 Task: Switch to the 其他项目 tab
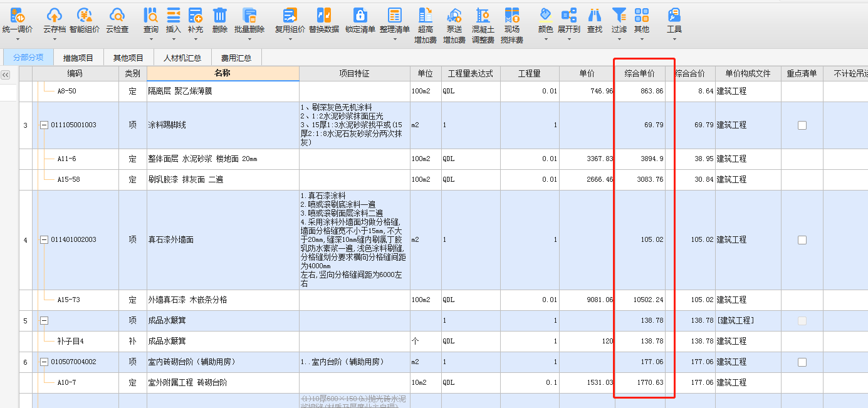(128, 58)
